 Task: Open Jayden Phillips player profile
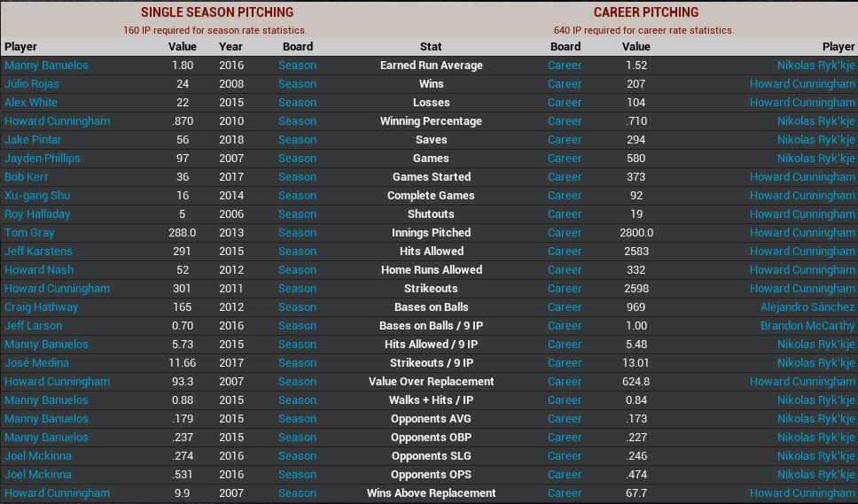[42, 159]
